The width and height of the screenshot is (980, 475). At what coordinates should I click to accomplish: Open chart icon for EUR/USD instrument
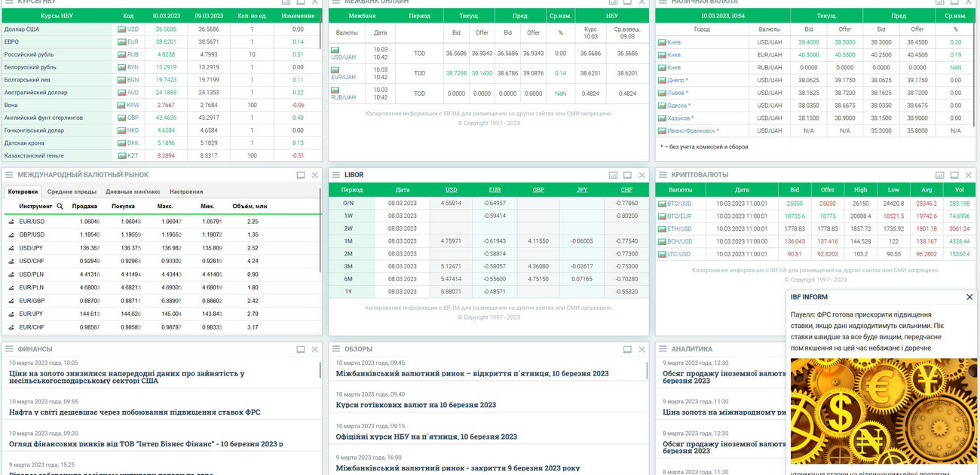point(11,222)
